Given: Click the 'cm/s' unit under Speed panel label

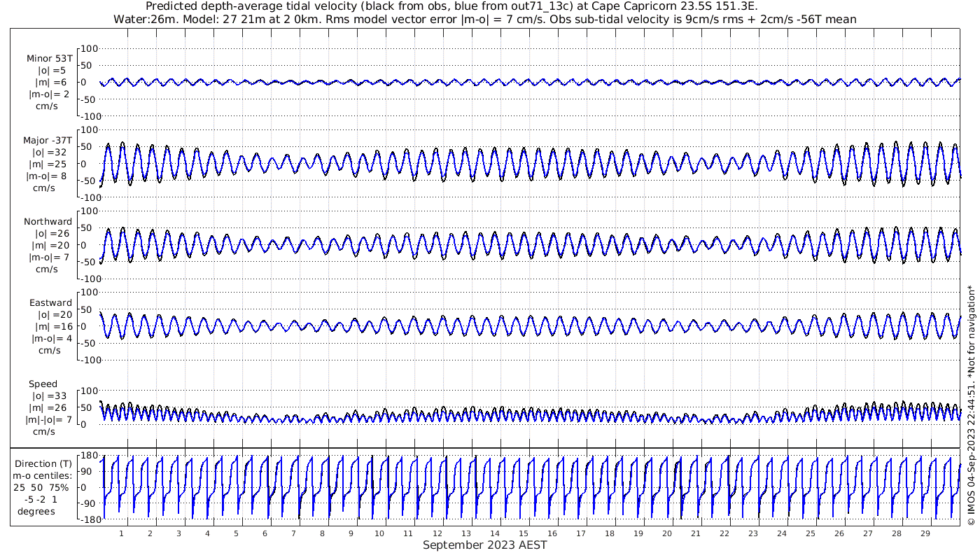Looking at the screenshot, I should 47,431.
